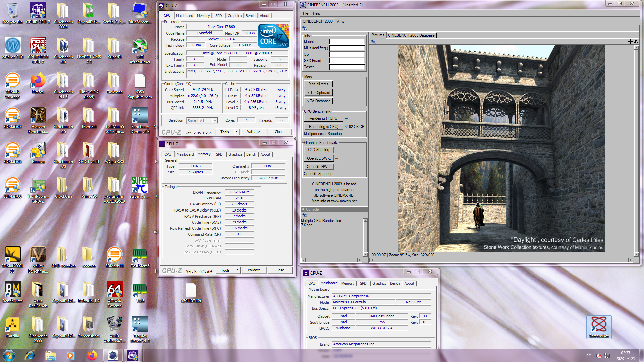The image size is (644, 362).
Task: Open Help menu in CINEBENCH
Action: 316,13
